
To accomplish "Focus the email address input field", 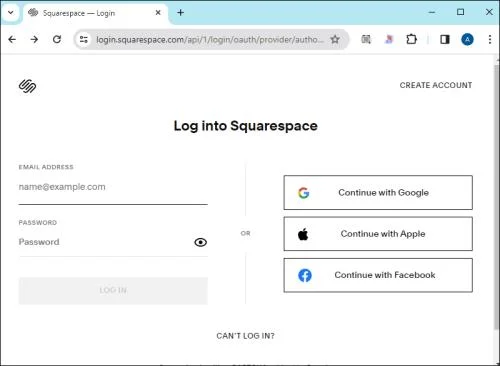I will coord(113,188).
